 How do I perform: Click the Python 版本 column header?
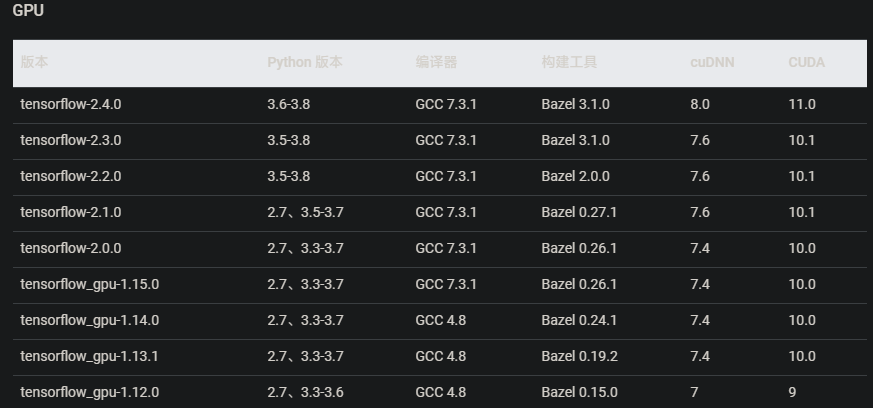pos(305,62)
